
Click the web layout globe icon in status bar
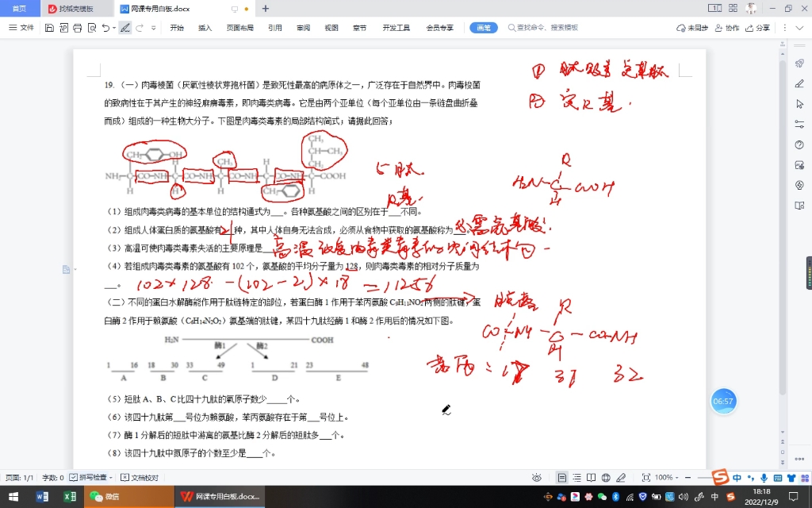(x=606, y=477)
